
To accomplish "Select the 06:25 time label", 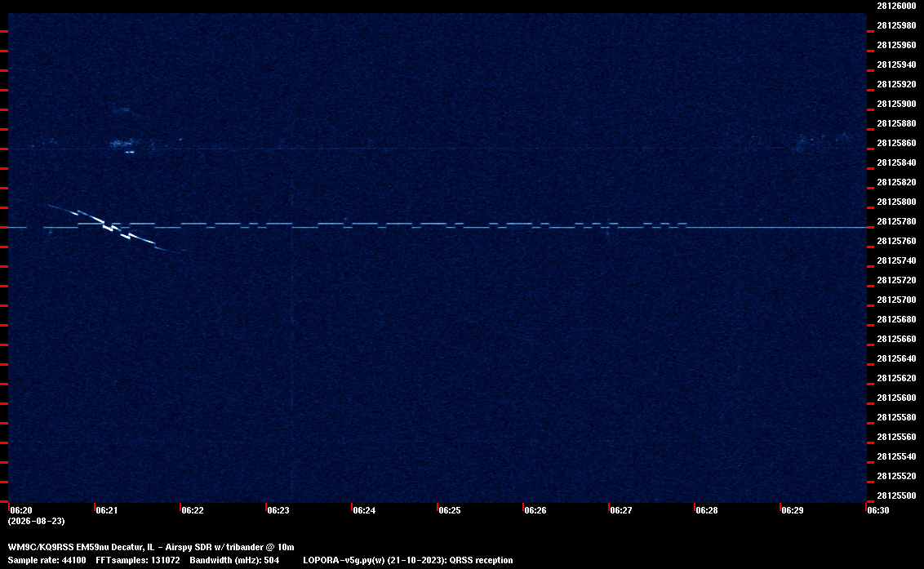I will pyautogui.click(x=450, y=510).
